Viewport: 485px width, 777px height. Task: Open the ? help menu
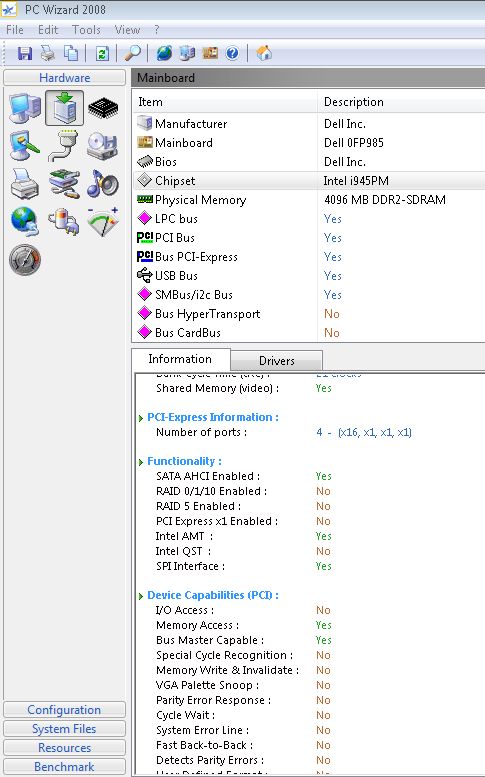tap(157, 30)
